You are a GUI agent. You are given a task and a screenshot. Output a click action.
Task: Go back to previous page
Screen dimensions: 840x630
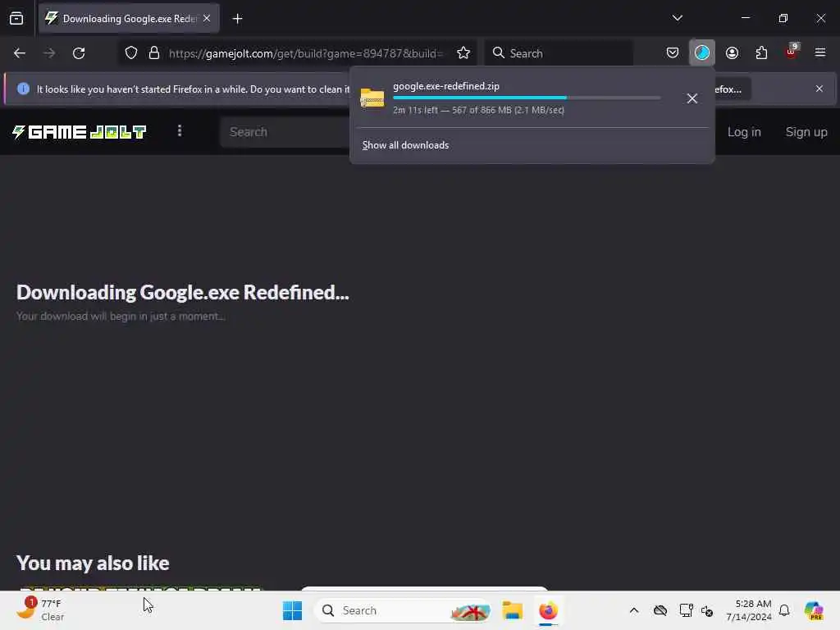coord(20,53)
